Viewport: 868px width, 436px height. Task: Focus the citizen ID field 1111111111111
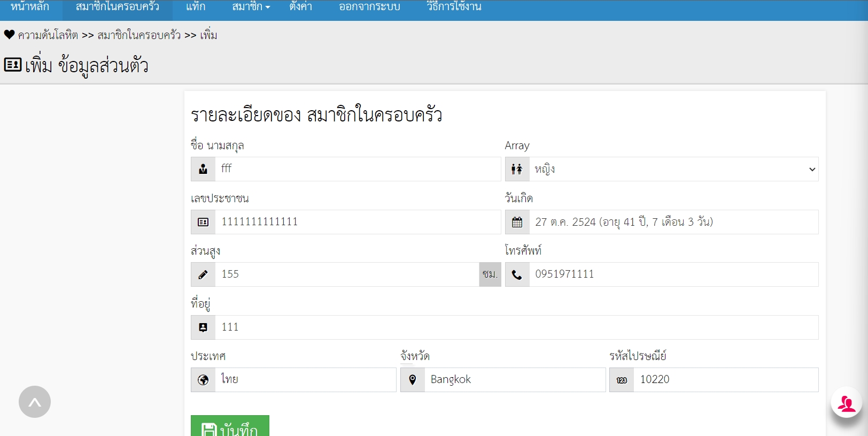click(x=358, y=222)
